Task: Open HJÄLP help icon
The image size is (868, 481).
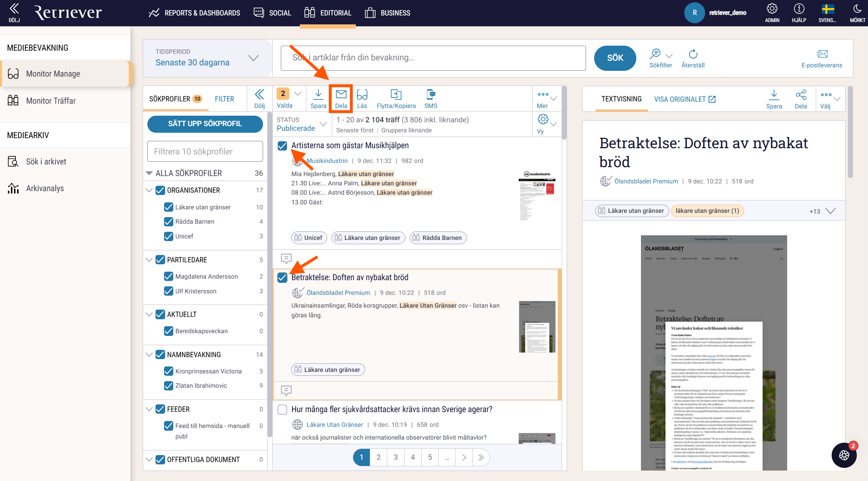Action: 799,13
